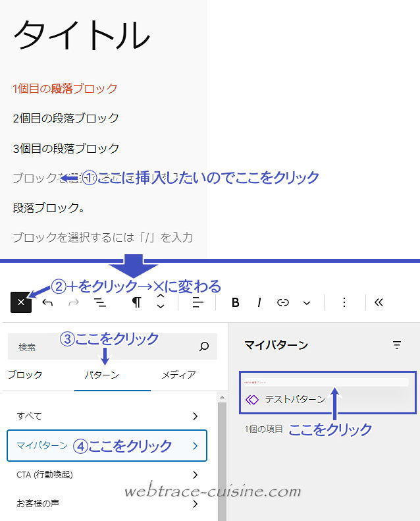The image size is (420, 521).
Task: Select the 1個目の段落ブロック paragraph
Action: coord(65,89)
